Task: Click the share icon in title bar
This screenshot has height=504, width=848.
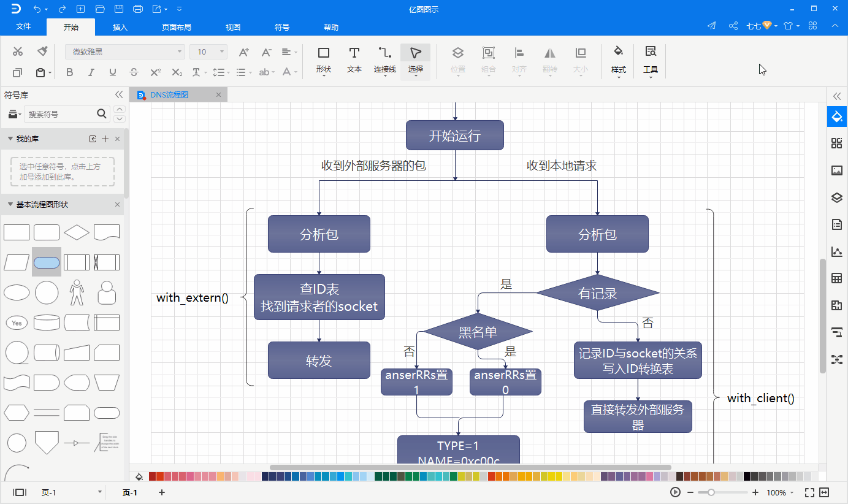Action: 733,26
